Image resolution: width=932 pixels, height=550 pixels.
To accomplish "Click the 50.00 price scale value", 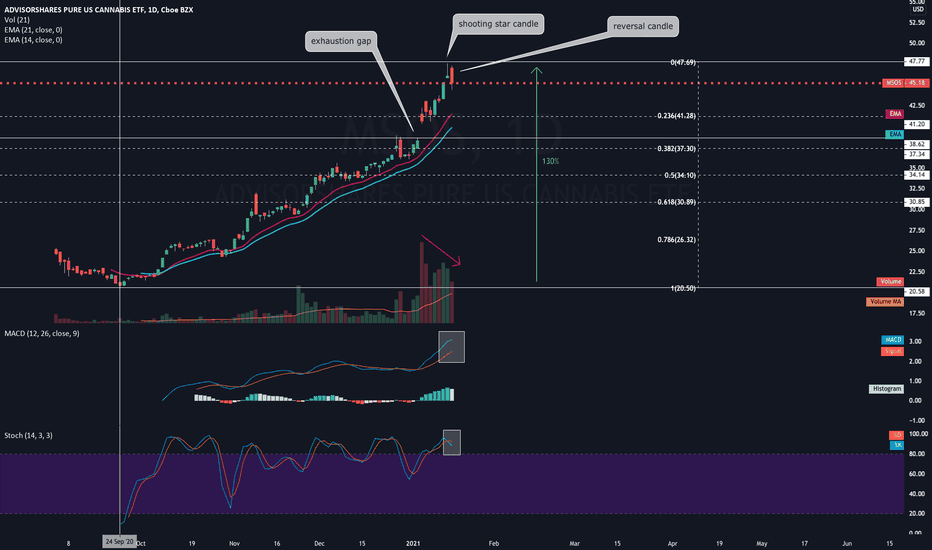I will [917, 43].
